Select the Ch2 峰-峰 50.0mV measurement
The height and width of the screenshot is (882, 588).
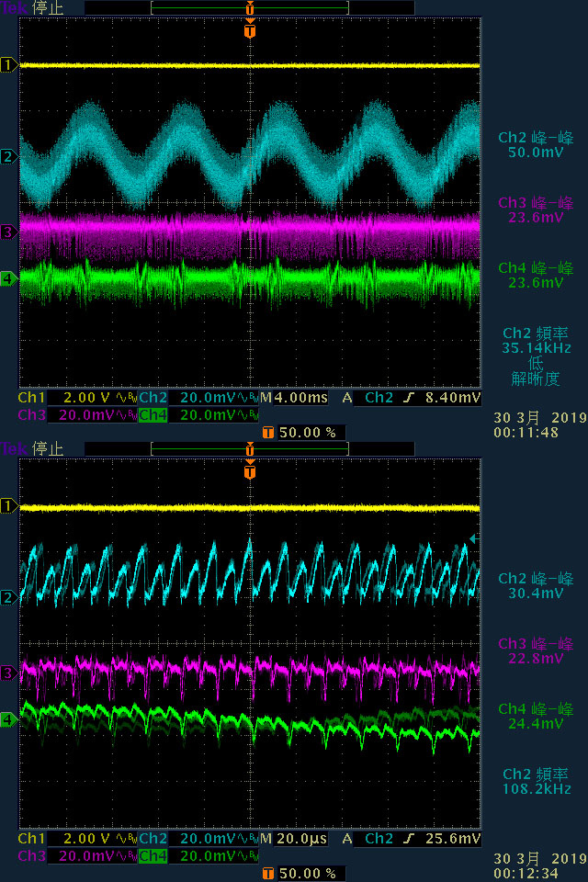[536, 145]
